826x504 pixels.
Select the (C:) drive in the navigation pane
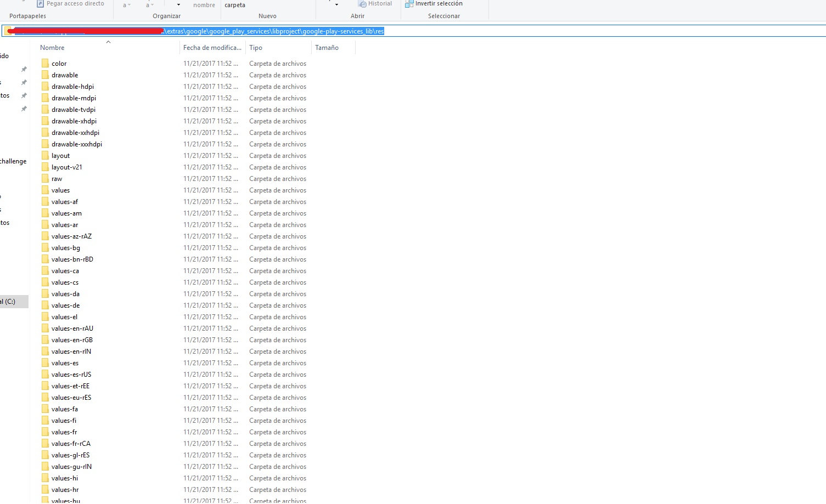click(x=14, y=301)
